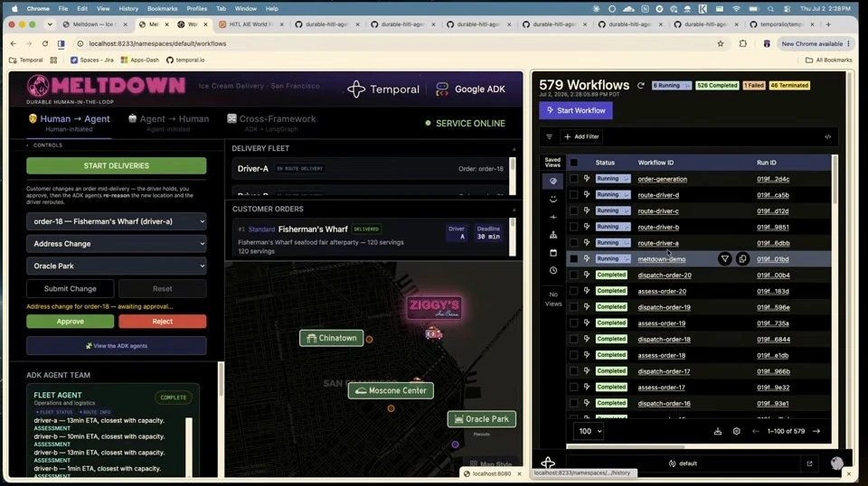Open the download icon in workflows footer
The image size is (868, 486).
pyautogui.click(x=717, y=431)
